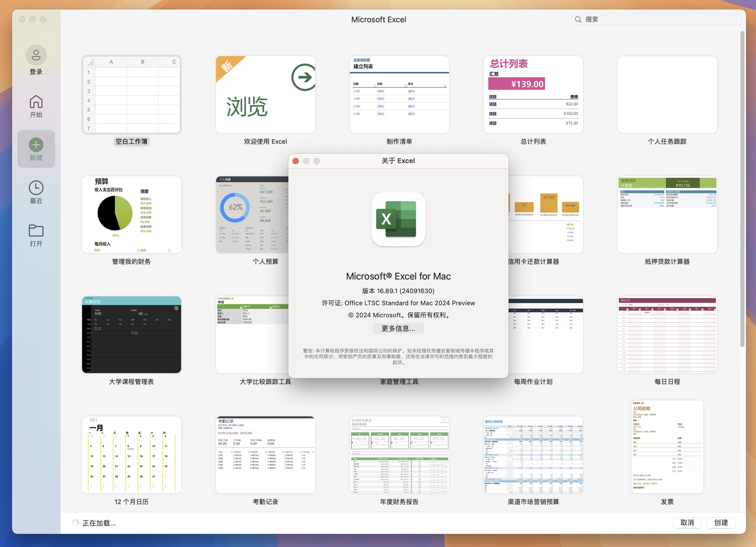Click the loading spinner icon
The image size is (756, 547).
click(75, 523)
